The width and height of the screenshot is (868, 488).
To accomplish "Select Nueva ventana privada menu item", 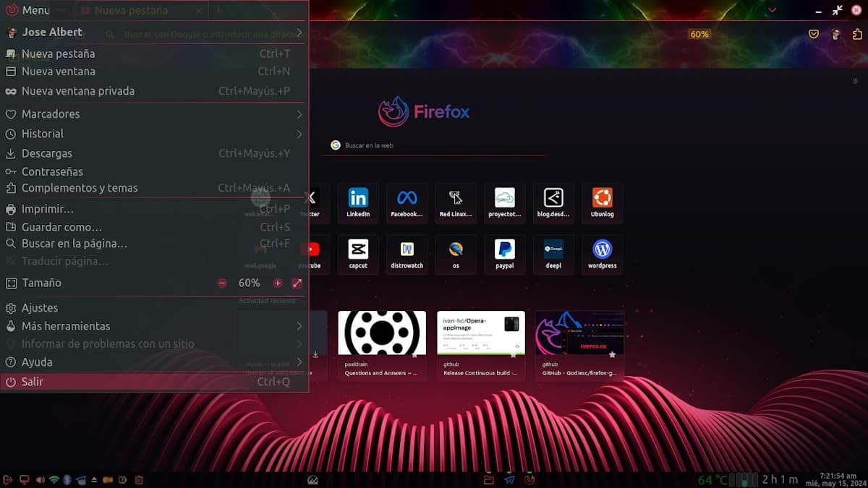I will [155, 91].
